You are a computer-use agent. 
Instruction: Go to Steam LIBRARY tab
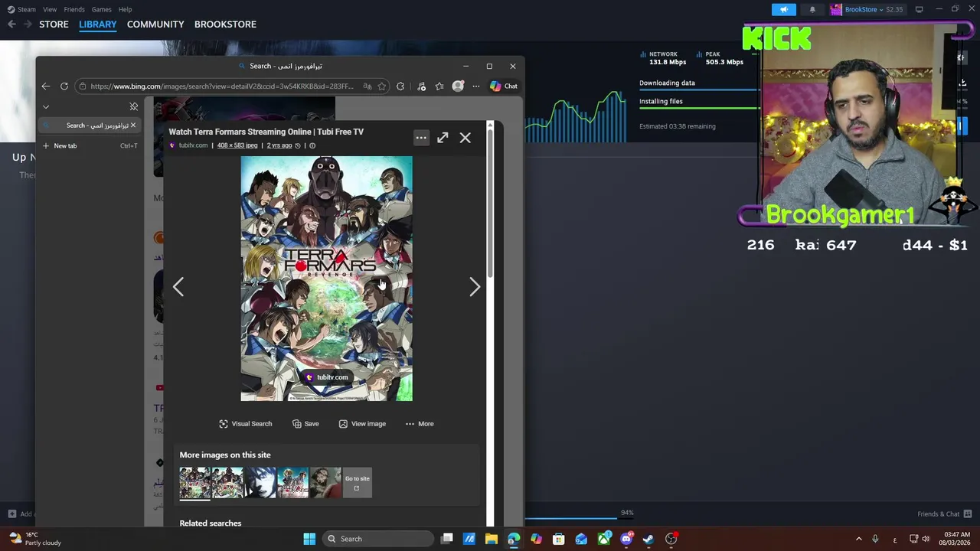(x=98, y=24)
